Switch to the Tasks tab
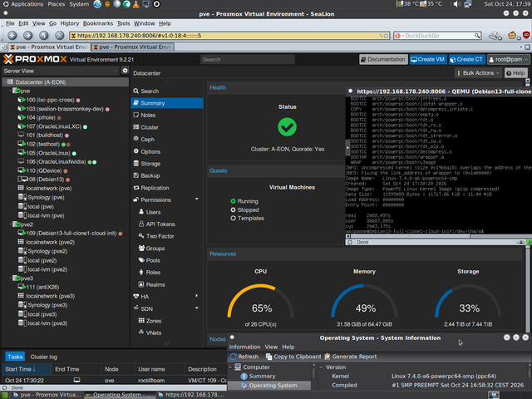 15,357
